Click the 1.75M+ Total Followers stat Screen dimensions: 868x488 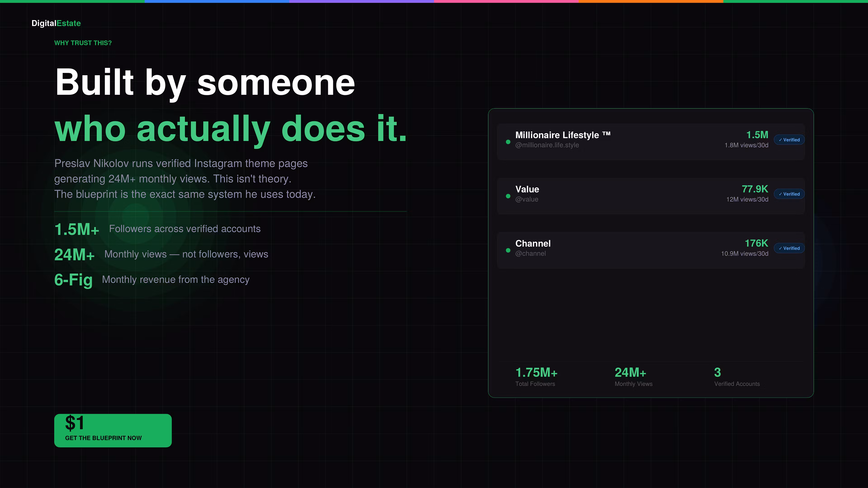coord(536,373)
